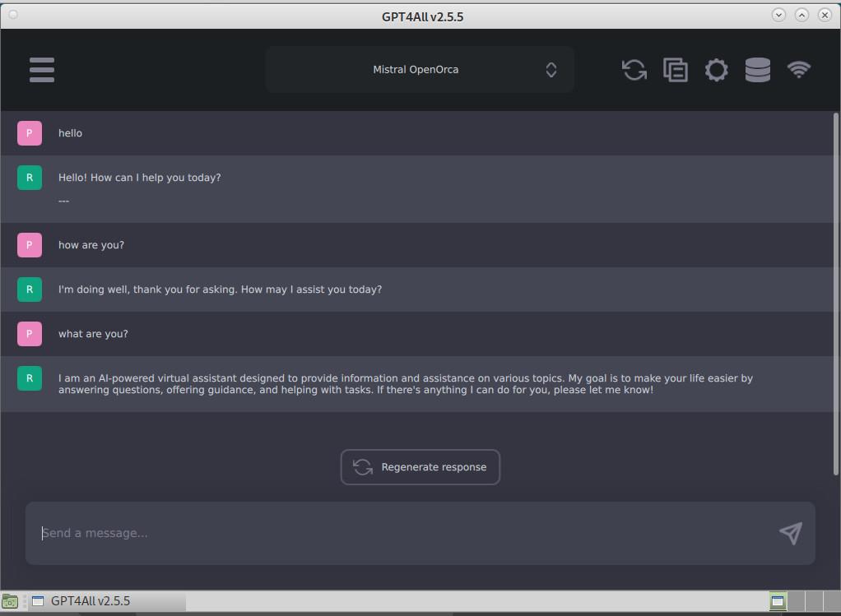Screen dimensions: 841x616
Task: Open the window menu circle in title bar
Action: [x=12, y=15]
